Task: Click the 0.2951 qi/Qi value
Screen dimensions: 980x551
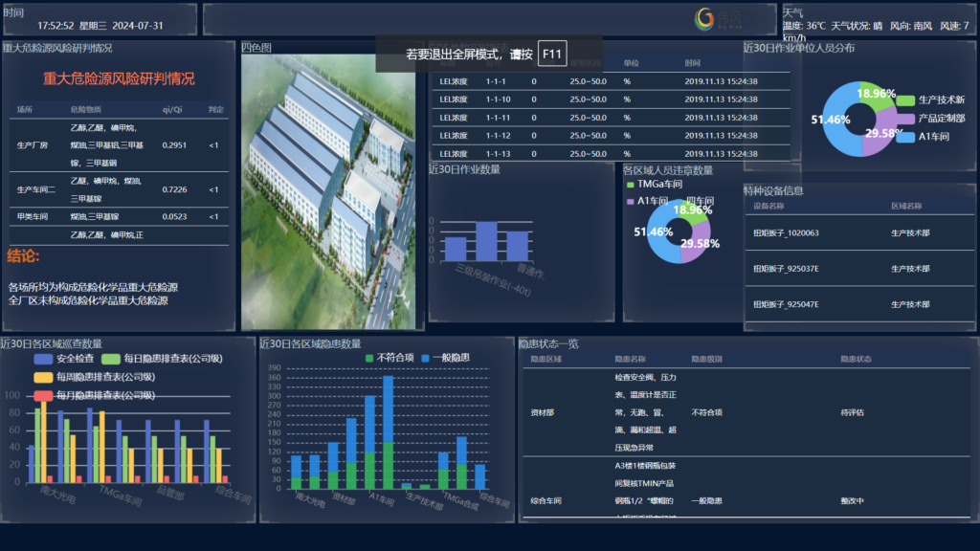Action: point(174,145)
